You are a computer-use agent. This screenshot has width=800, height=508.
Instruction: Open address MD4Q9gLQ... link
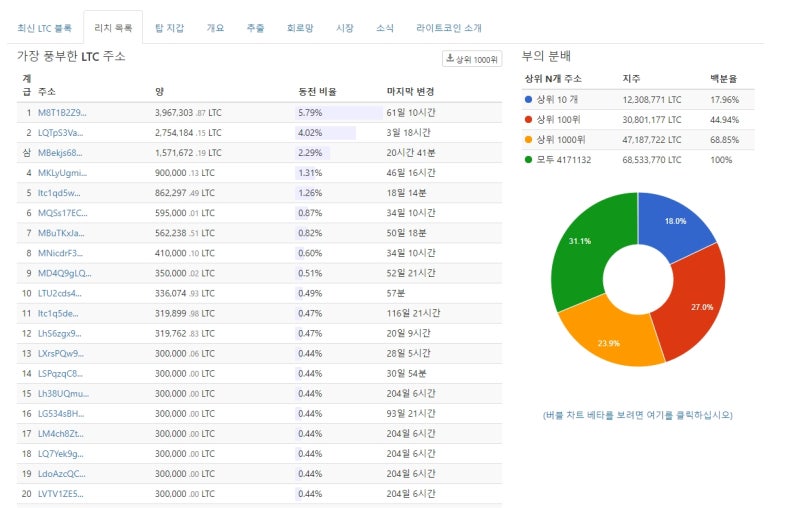point(65,273)
